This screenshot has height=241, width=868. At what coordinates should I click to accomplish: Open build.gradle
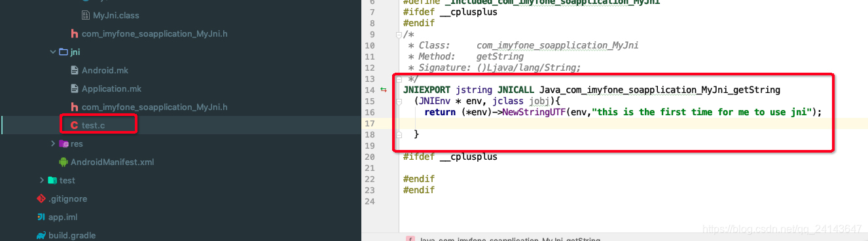(x=72, y=235)
